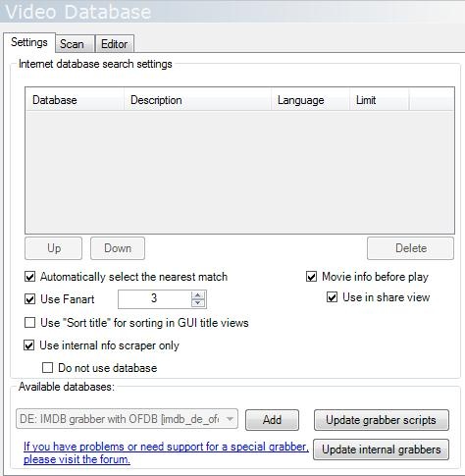Viewport: 465px width, 476px height.
Task: Click the Language column header
Action: click(x=311, y=100)
